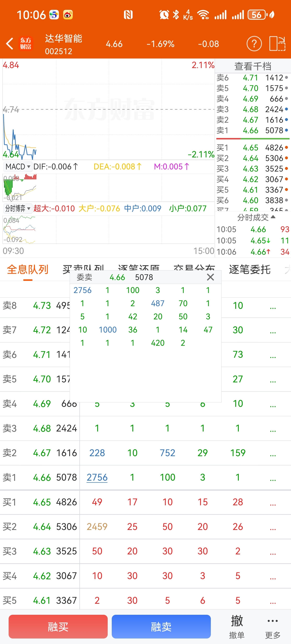Expand more orders in 买4 row
Screen dimensions: 291x644
(273, 578)
